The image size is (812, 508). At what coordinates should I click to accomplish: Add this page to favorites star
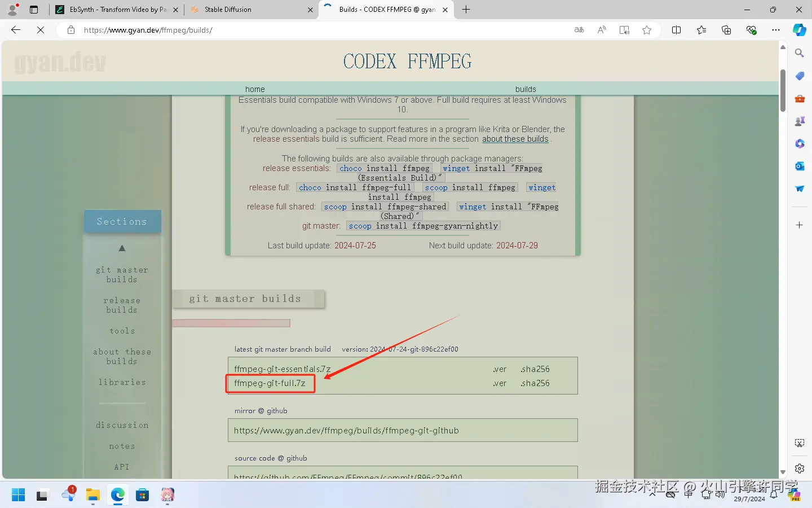647,30
